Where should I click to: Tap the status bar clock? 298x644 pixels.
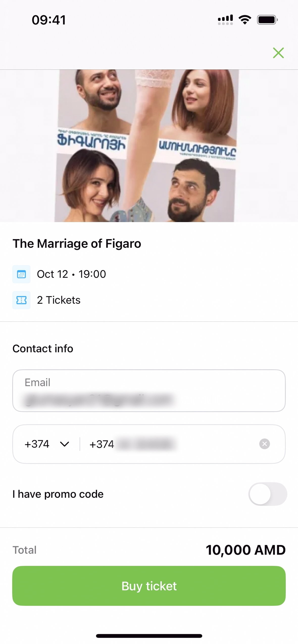tap(49, 20)
